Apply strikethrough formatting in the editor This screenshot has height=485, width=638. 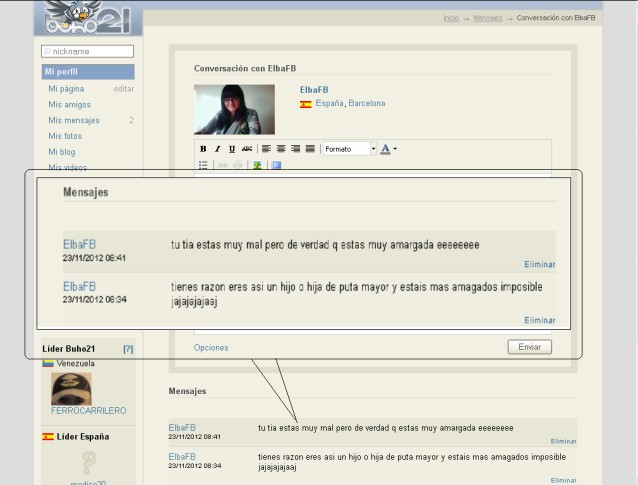click(x=246, y=149)
